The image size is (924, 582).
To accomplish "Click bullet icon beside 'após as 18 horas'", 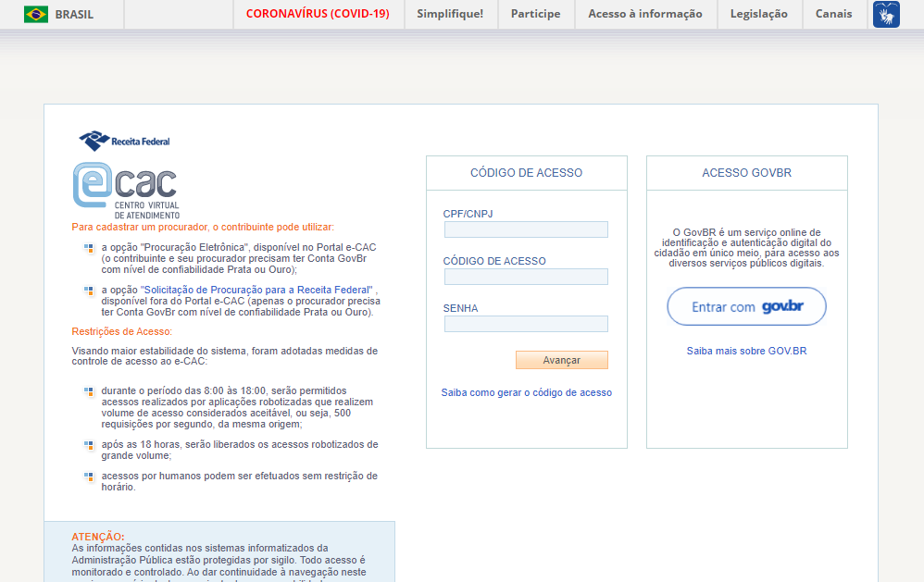I will [x=89, y=445].
